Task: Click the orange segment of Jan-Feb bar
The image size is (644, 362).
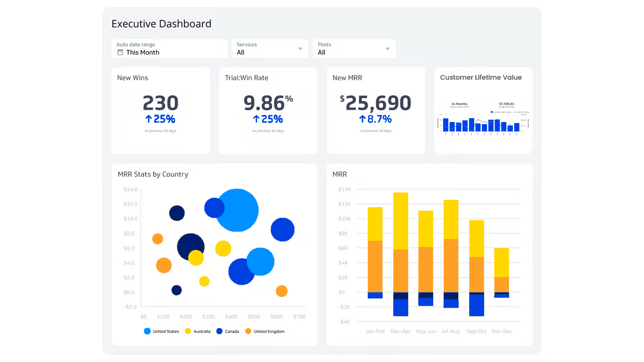Action: coord(375,267)
